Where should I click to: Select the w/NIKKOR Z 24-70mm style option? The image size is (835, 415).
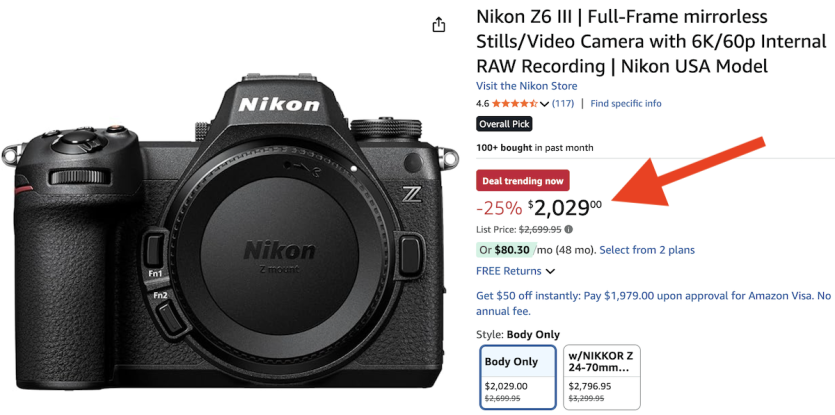[602, 377]
